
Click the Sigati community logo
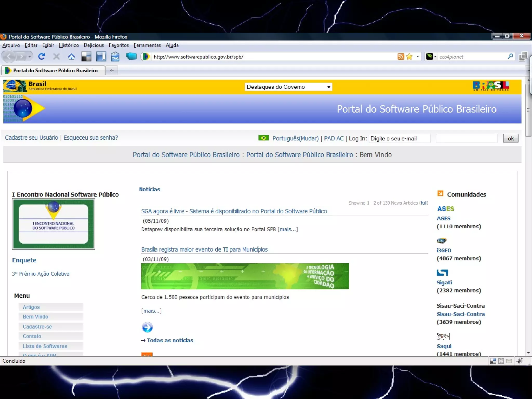pos(442,273)
